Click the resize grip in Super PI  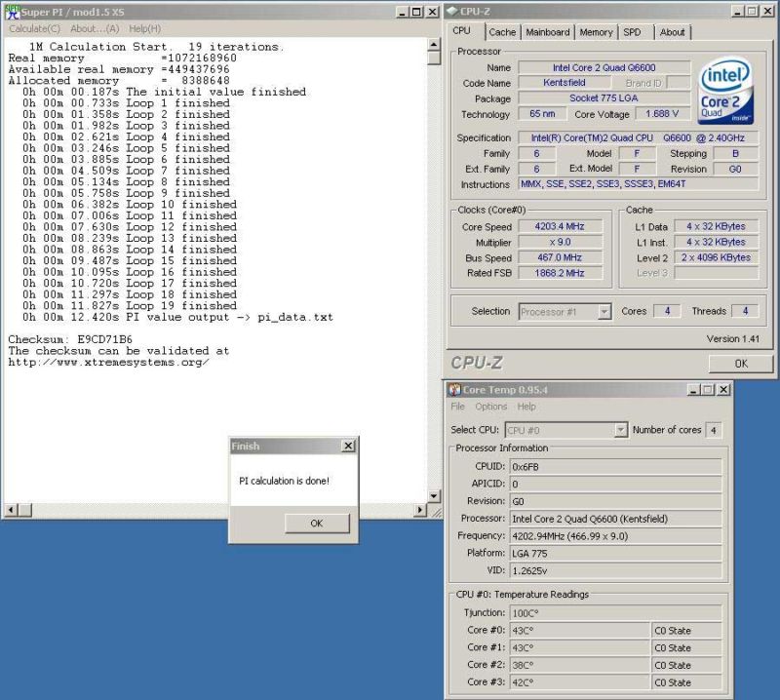435,511
